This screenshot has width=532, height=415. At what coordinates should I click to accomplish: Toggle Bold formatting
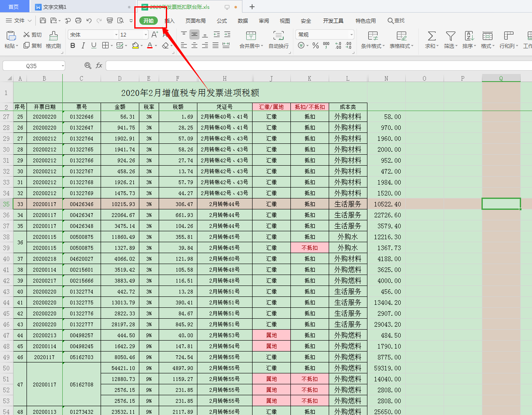(73, 45)
